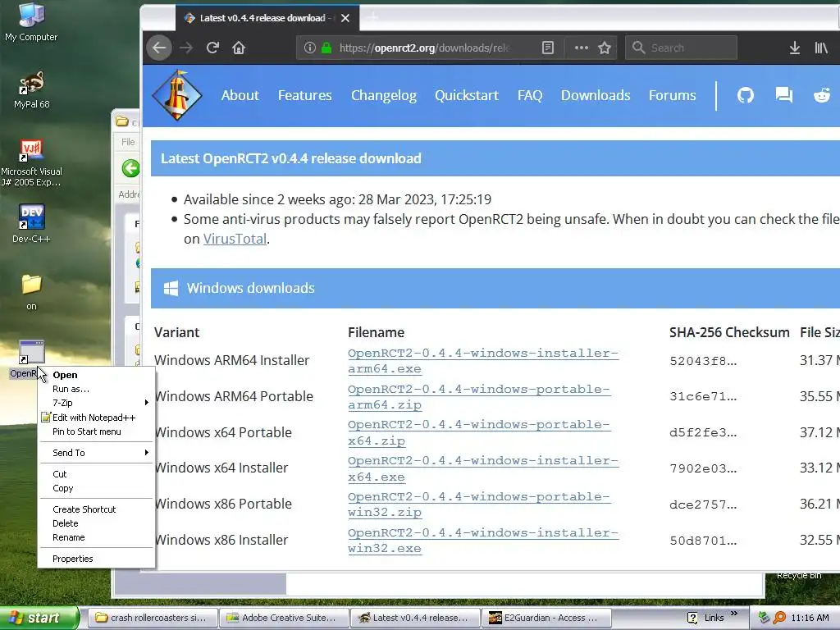This screenshot has height=630, width=840.
Task: Download OpenRCT2-0.4.4-windows-installer-x64.exe
Action: [x=482, y=468]
